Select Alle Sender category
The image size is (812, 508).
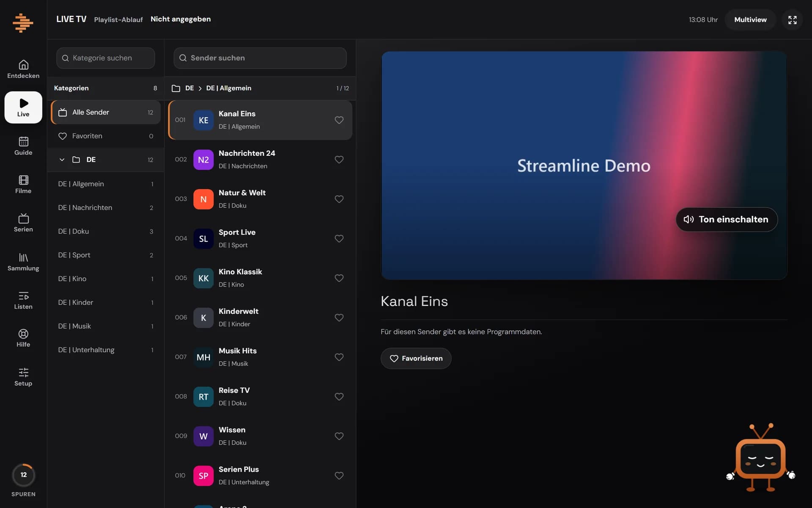point(106,112)
